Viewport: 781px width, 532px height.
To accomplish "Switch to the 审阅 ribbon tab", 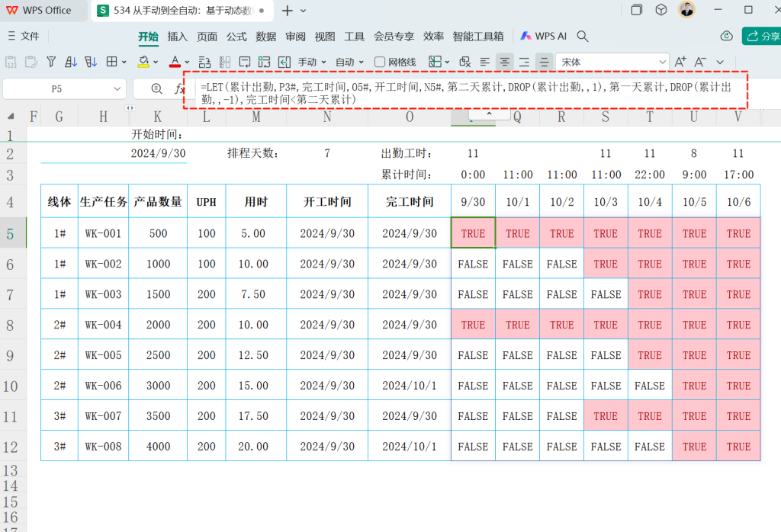I will coord(295,37).
